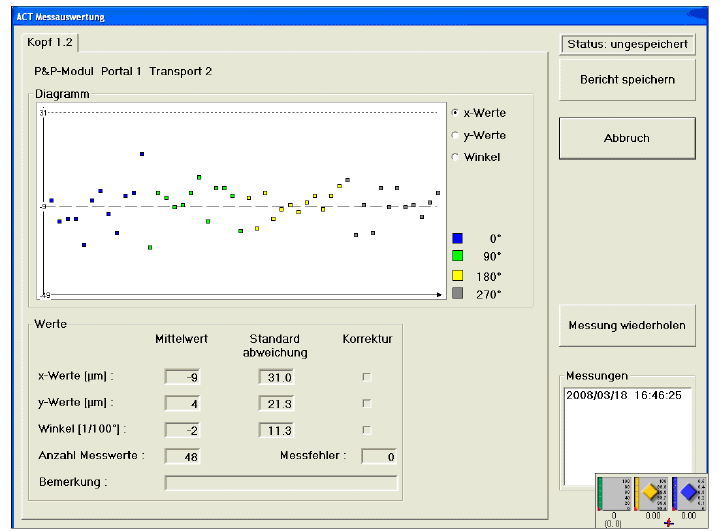Enable Korrektur checkbox for x-Werte
Image resolution: width=721 pixels, height=531 pixels.
coord(366,376)
